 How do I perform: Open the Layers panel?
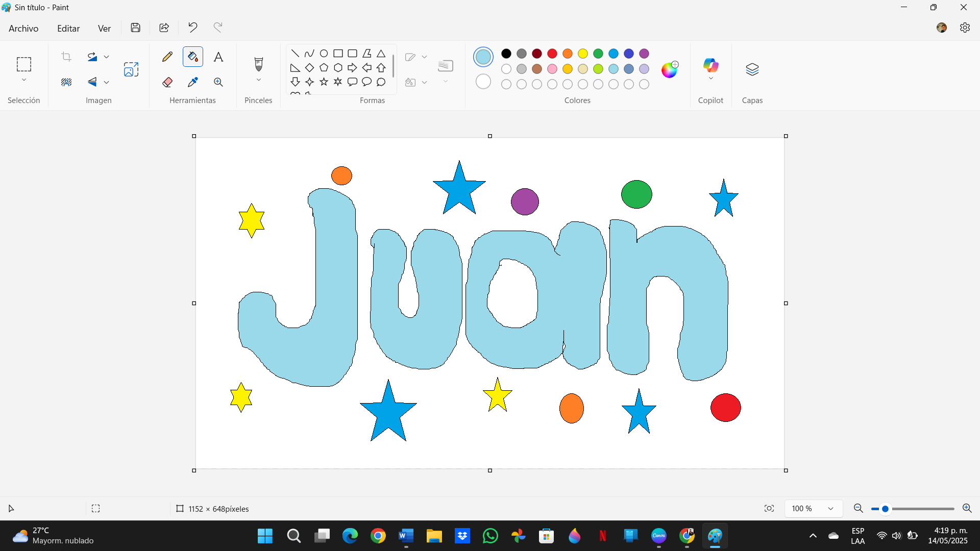point(752,69)
